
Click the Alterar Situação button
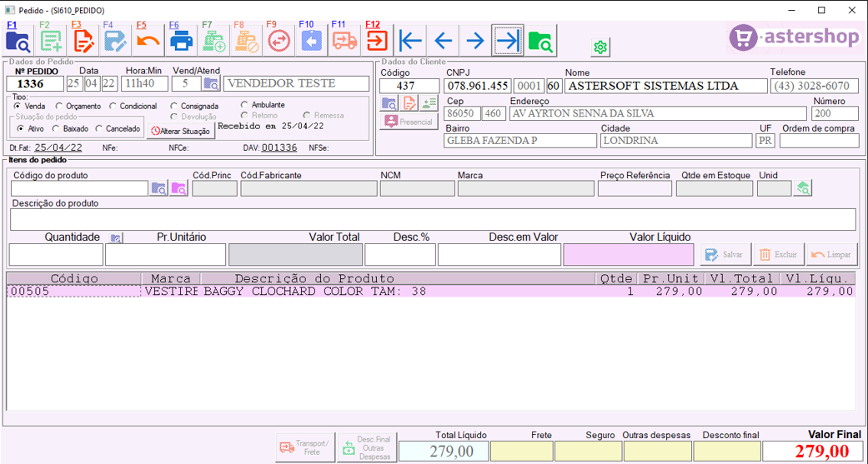(180, 131)
